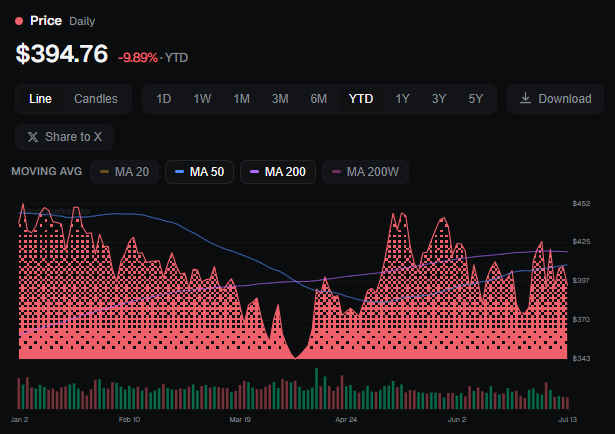Click the Jun 2 date label
This screenshot has height=434, width=615.
pos(457,419)
